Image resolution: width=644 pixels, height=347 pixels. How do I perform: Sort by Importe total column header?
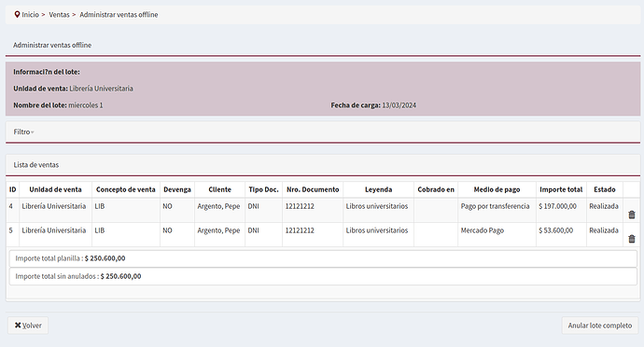561,189
